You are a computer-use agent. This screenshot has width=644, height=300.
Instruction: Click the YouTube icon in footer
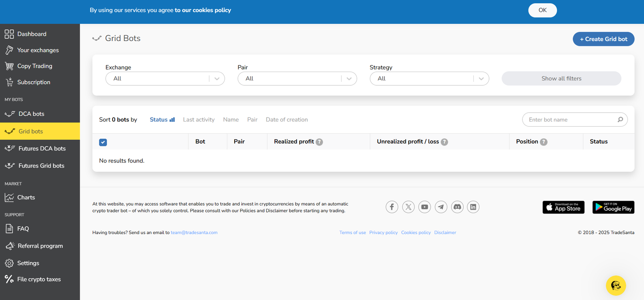pos(424,207)
